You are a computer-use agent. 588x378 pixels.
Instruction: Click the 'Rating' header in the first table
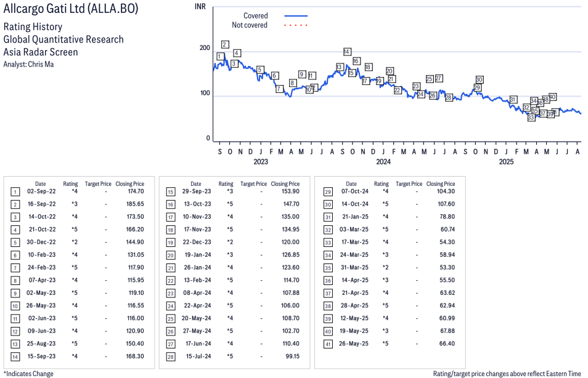pyautogui.click(x=70, y=184)
